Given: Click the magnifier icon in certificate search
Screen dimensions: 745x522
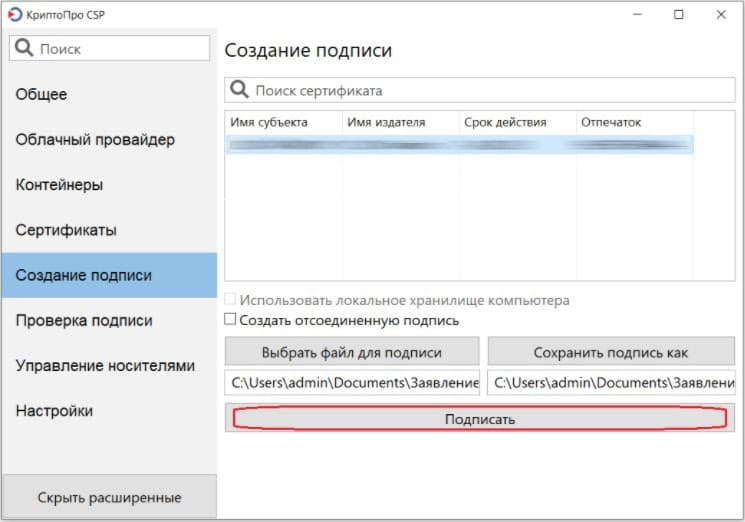Looking at the screenshot, I should (239, 89).
